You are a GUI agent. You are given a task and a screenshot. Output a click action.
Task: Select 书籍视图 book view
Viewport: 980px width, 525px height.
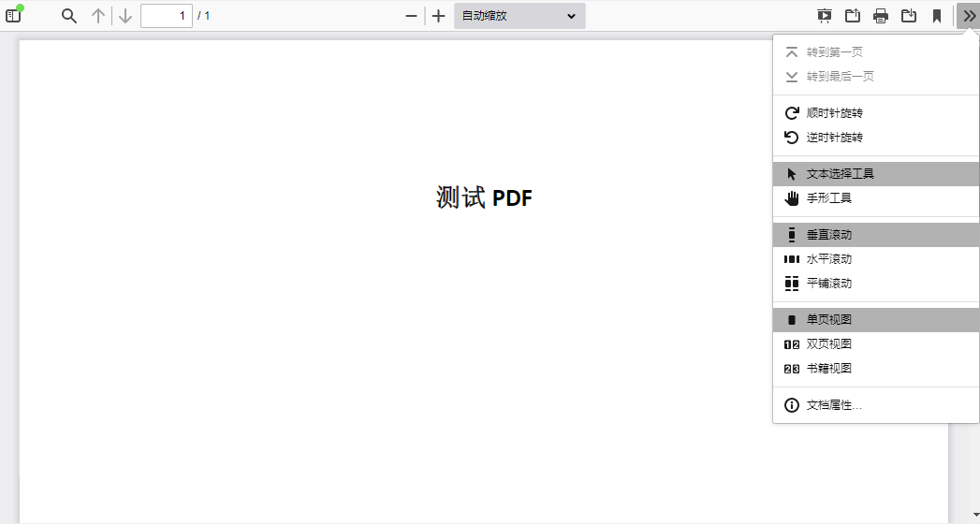875,368
